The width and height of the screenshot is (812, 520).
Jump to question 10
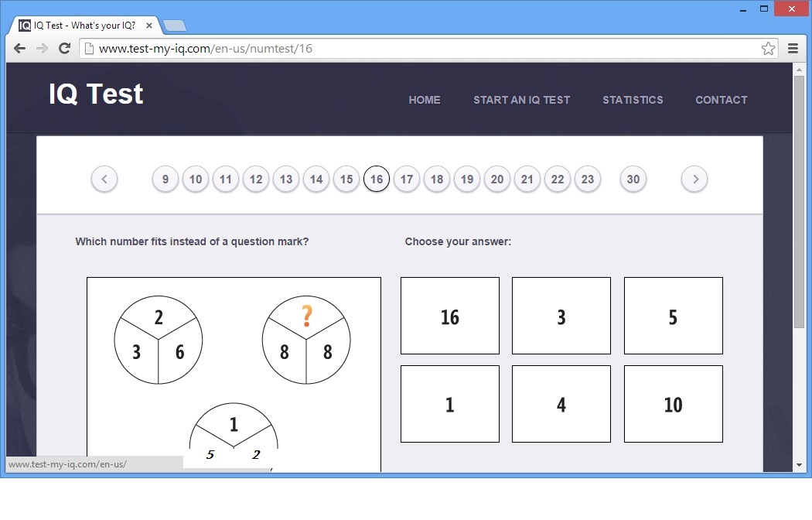(x=195, y=180)
